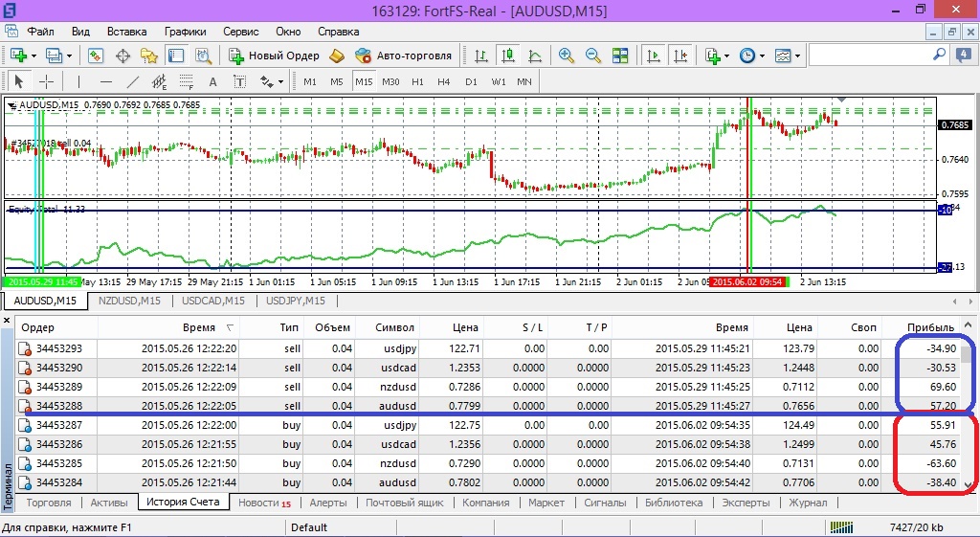Toggle chart auto scroll

pyautogui.click(x=656, y=56)
